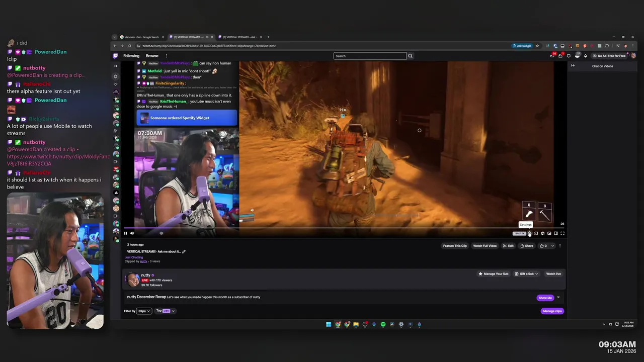
Task: Open player Settings gear
Action: pos(529,233)
